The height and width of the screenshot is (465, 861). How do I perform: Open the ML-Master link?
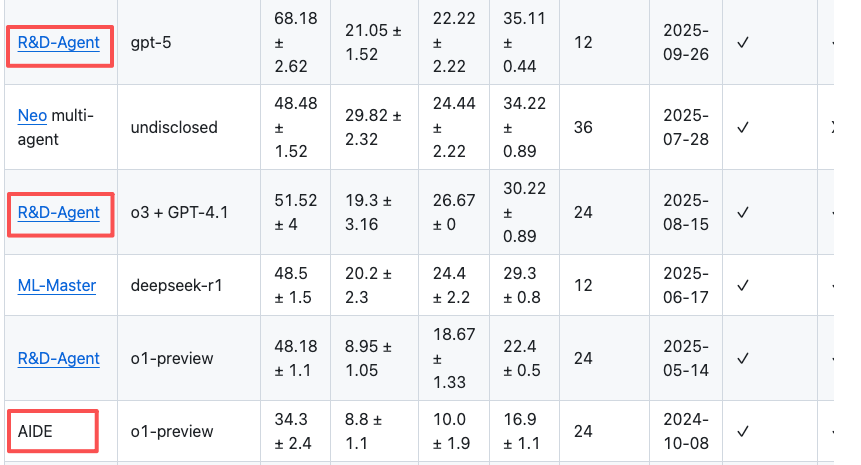57,285
